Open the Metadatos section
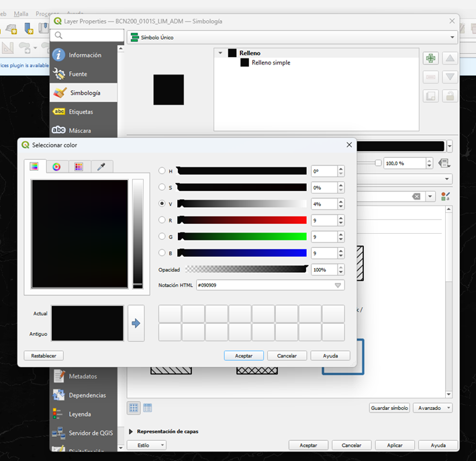This screenshot has width=476, height=461. [83, 376]
